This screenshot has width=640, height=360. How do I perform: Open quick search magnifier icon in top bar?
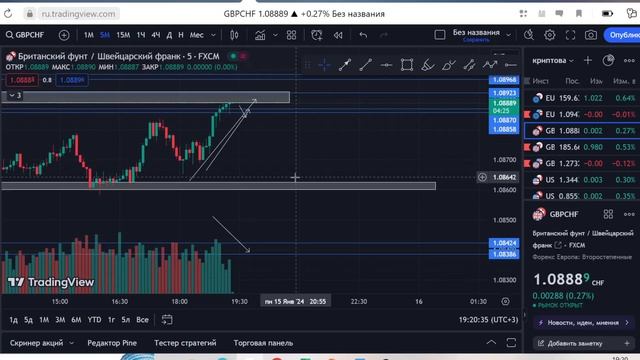click(529, 35)
